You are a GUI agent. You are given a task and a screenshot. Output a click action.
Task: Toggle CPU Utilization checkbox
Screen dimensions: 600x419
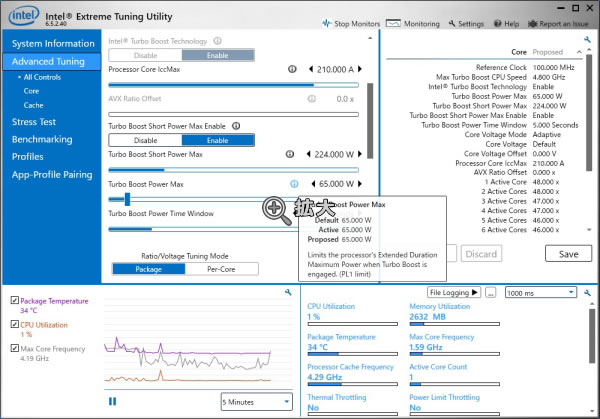[x=15, y=324]
